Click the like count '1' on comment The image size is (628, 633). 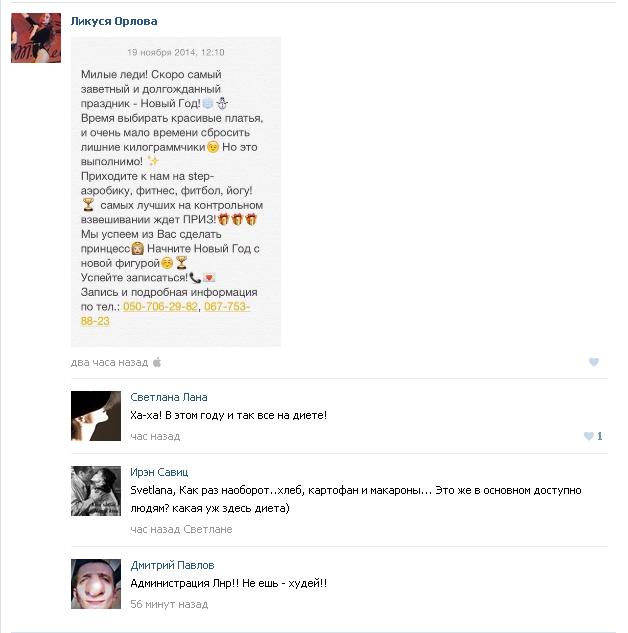599,436
